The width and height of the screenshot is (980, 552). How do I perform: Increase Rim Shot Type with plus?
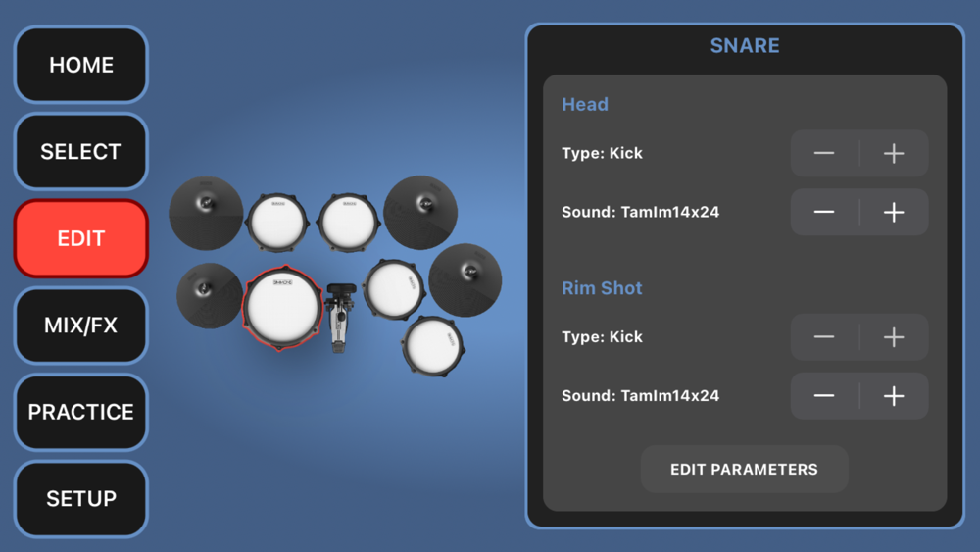coord(894,337)
